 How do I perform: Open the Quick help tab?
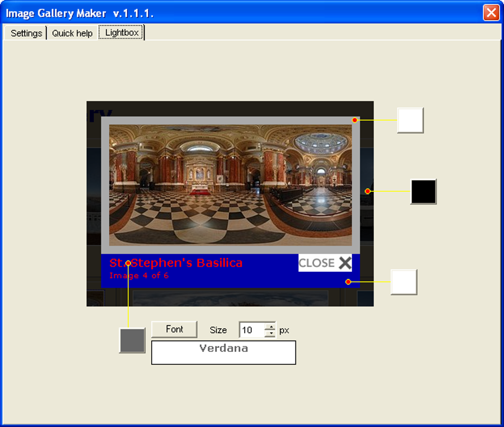[x=72, y=33]
